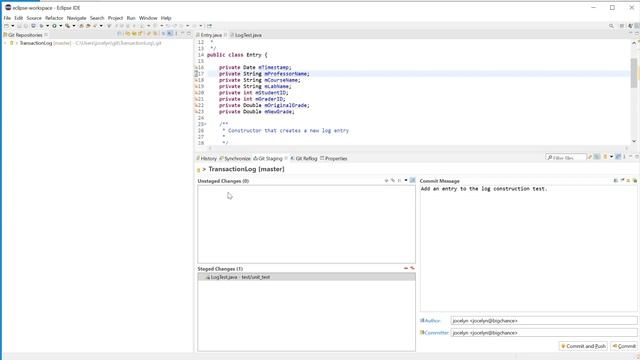Select staged file LogTest.java - test/unit_test
640x360 pixels.
click(x=307, y=277)
